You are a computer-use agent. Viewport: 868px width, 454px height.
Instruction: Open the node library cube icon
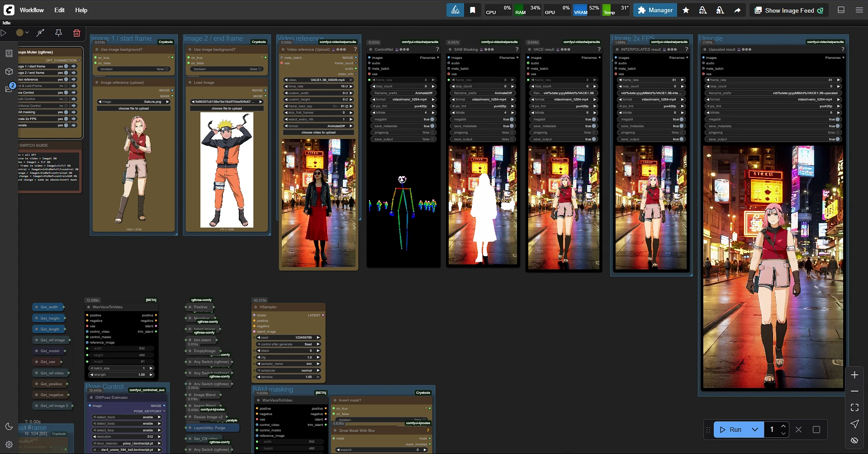(9, 72)
